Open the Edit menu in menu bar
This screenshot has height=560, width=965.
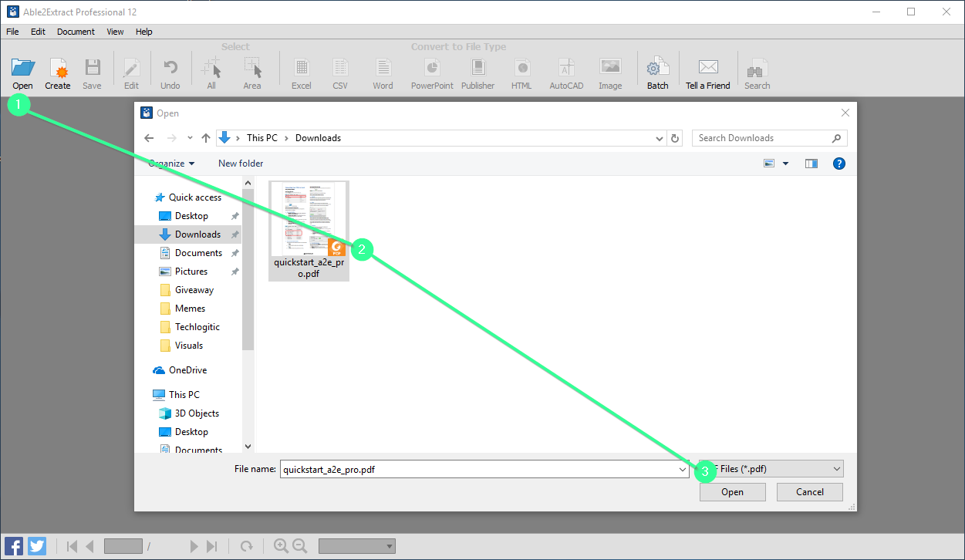tap(39, 32)
